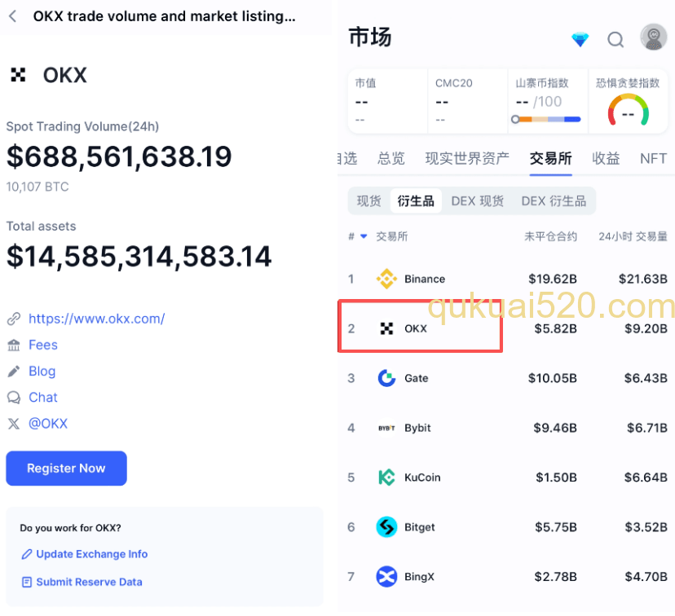Image resolution: width=675 pixels, height=616 pixels.
Task: Select the 现货 segment
Action: click(x=369, y=201)
